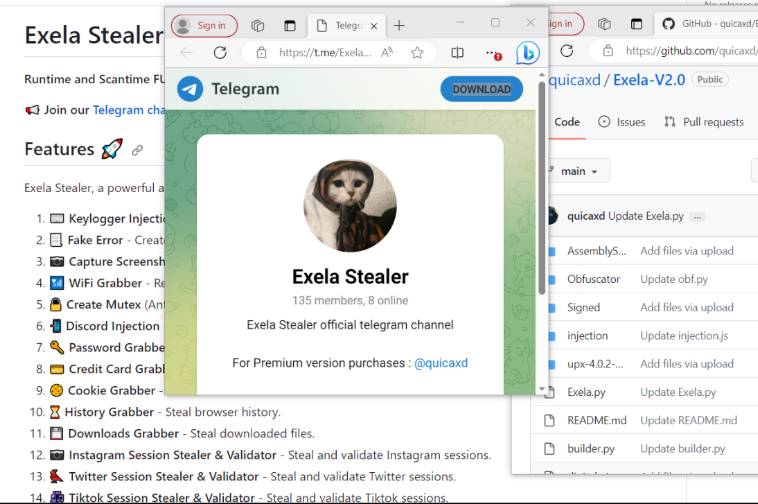Open the @quicaxd link
Viewport: 758px width, 504px height.
pyautogui.click(x=441, y=363)
